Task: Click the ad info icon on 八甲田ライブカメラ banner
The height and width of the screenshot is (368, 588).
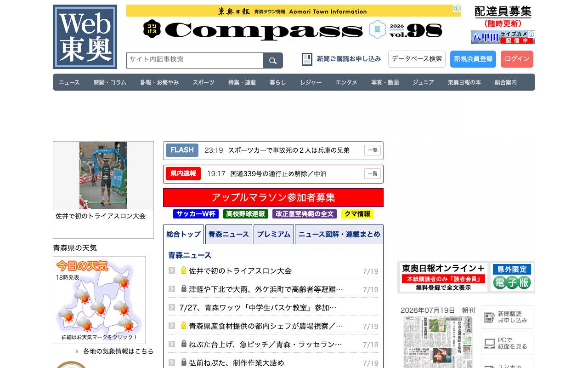Action: [531, 34]
